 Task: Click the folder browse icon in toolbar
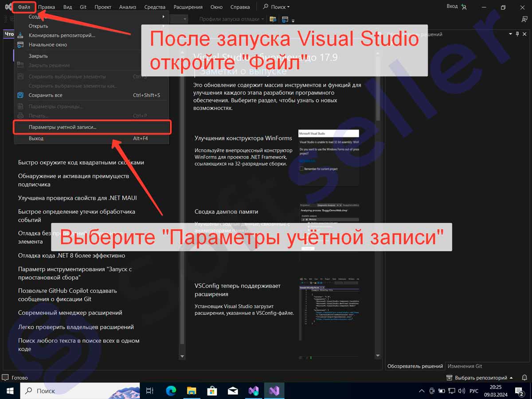(x=273, y=19)
